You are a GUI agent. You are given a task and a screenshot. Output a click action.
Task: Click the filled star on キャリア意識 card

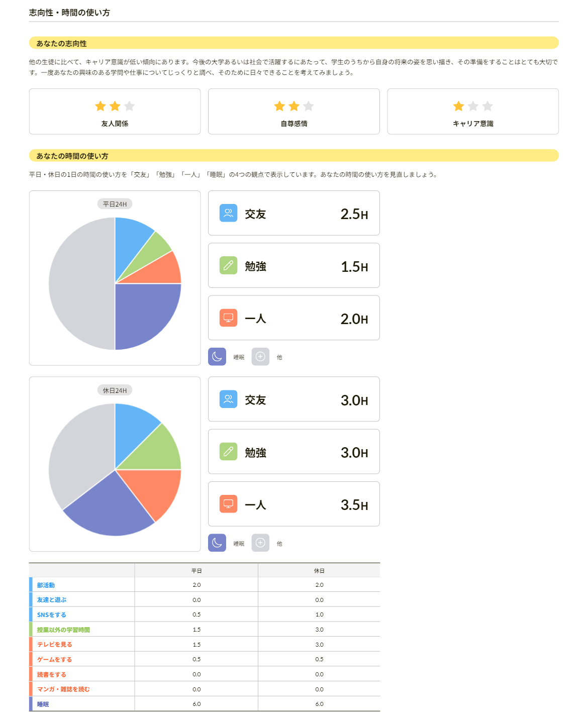click(458, 106)
